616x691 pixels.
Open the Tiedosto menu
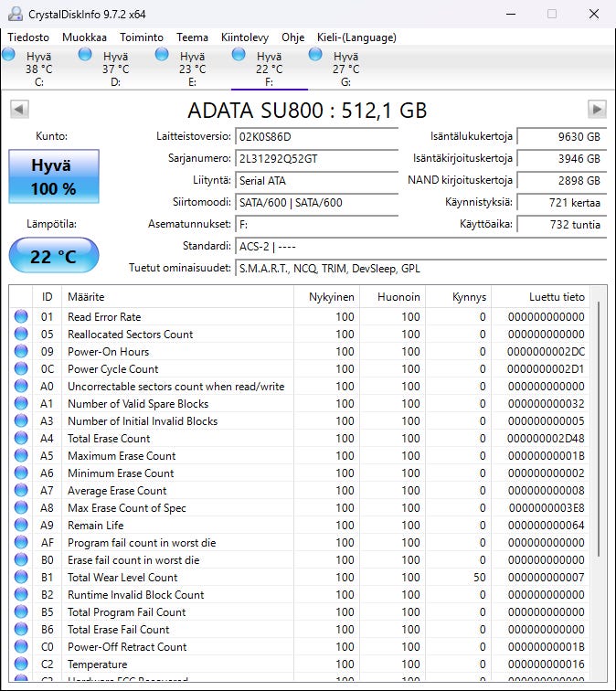tap(28, 37)
